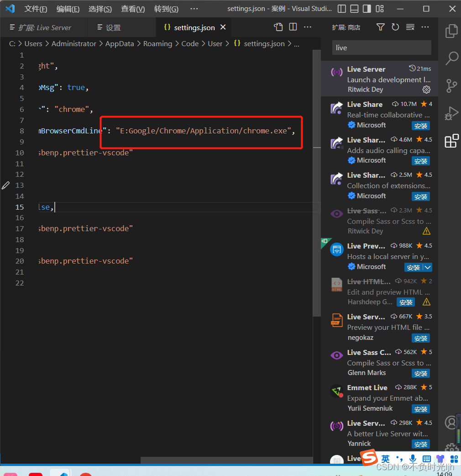This screenshot has height=476, width=461.
Task: Open the 文件(F) menu
Action: pyautogui.click(x=36, y=9)
